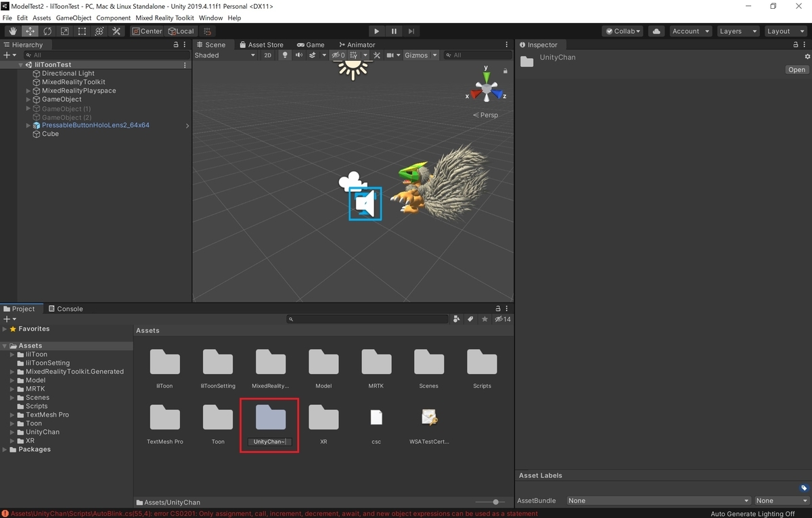The width and height of the screenshot is (812, 518).
Task: Select Cube in Hierarchy
Action: [50, 134]
